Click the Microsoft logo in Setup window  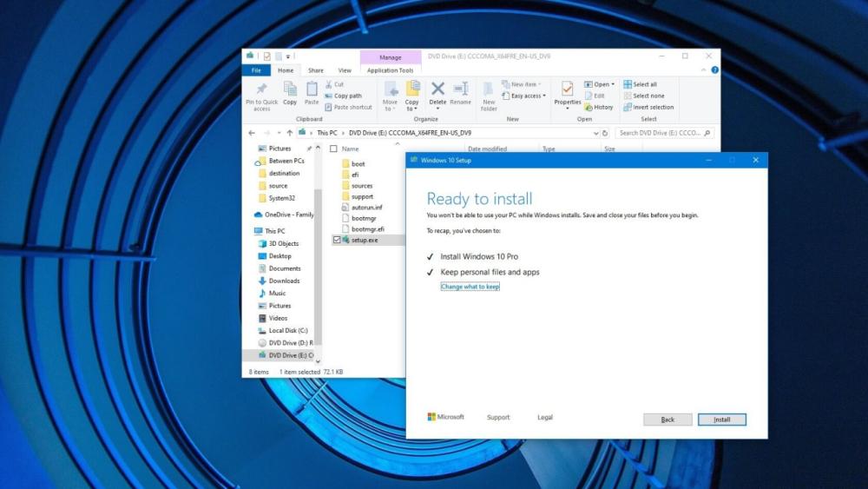[445, 417]
